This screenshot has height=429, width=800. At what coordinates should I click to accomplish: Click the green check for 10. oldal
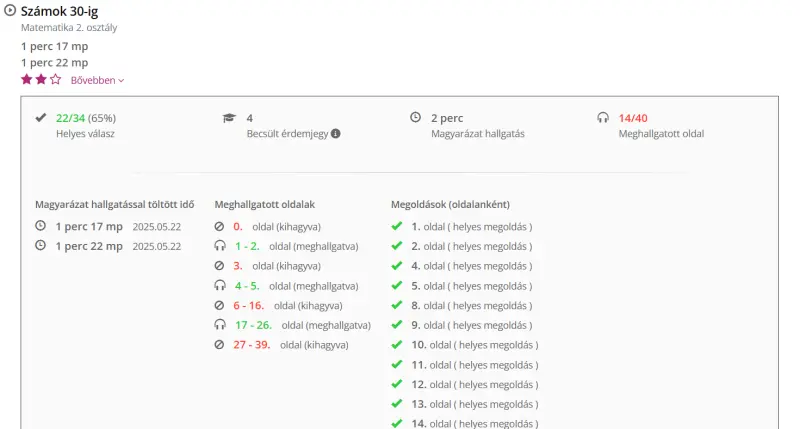click(x=397, y=344)
